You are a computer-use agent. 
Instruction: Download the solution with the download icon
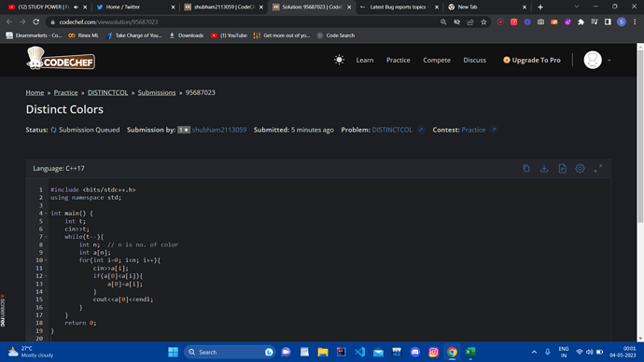[x=544, y=168]
